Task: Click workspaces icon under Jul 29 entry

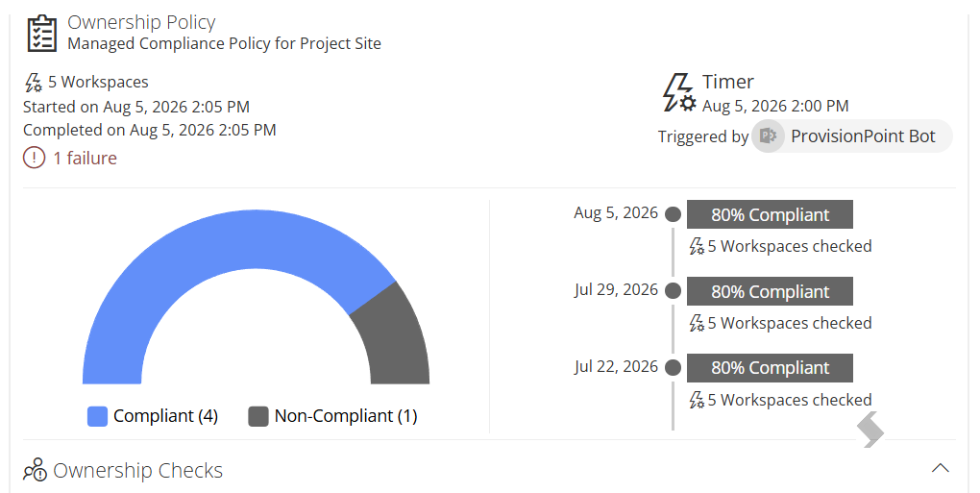Action: pyautogui.click(x=697, y=323)
